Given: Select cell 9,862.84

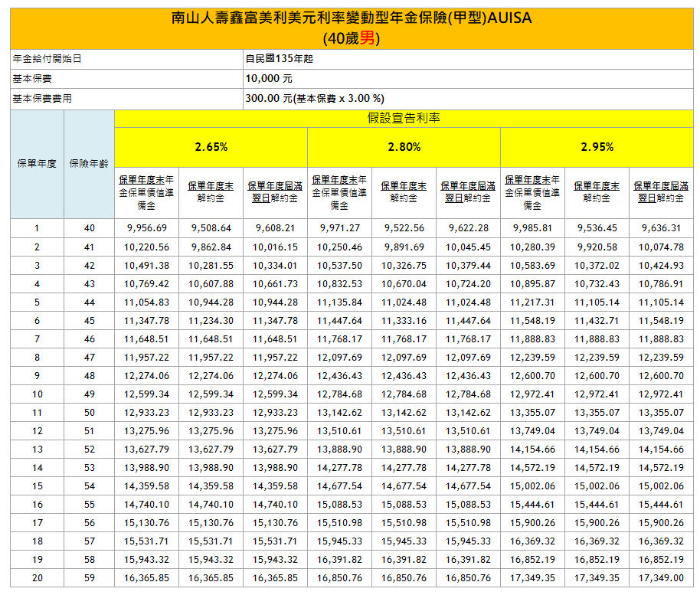Looking at the screenshot, I should point(211,247).
